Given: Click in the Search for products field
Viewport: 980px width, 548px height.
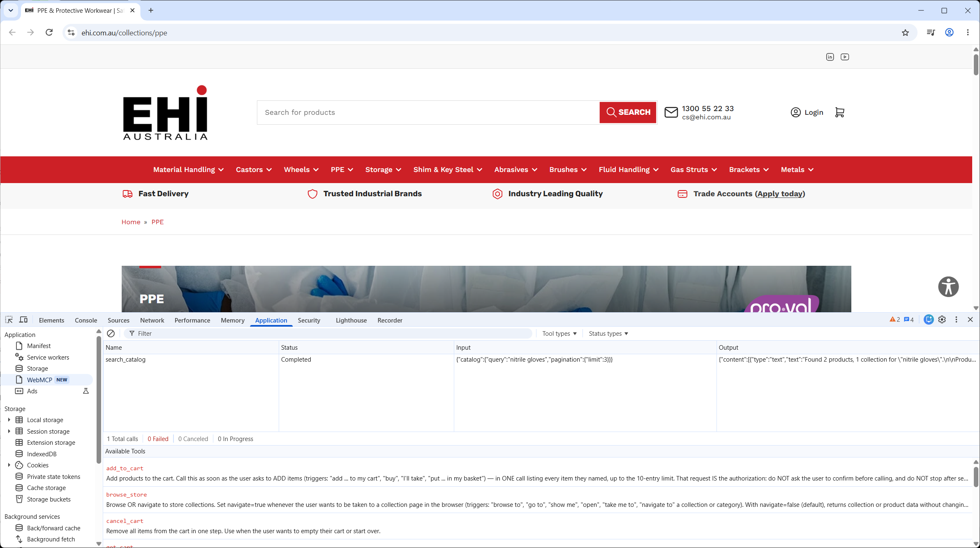Looking at the screenshot, I should click(x=428, y=112).
